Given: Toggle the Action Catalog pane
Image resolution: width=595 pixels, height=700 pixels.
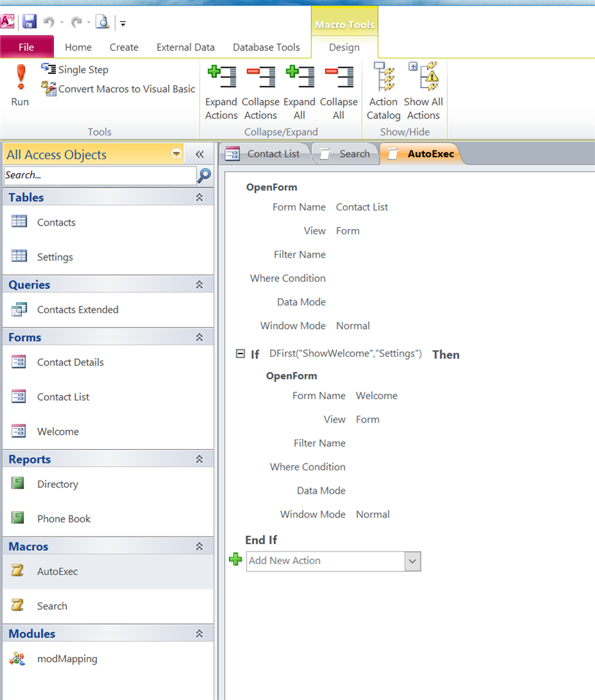Looking at the screenshot, I should [x=384, y=92].
